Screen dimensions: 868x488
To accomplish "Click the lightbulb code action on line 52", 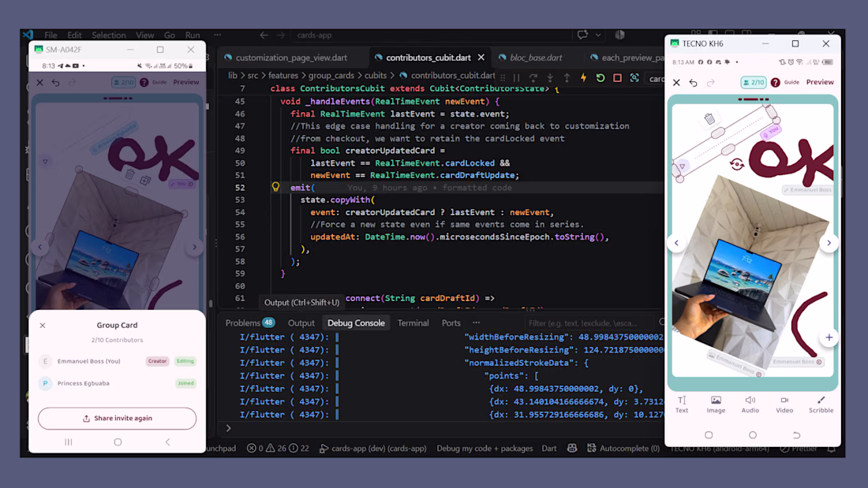I will click(x=275, y=187).
